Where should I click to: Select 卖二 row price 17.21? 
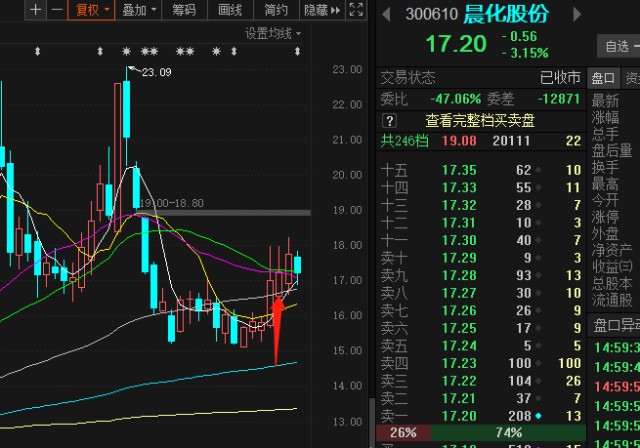click(x=459, y=398)
